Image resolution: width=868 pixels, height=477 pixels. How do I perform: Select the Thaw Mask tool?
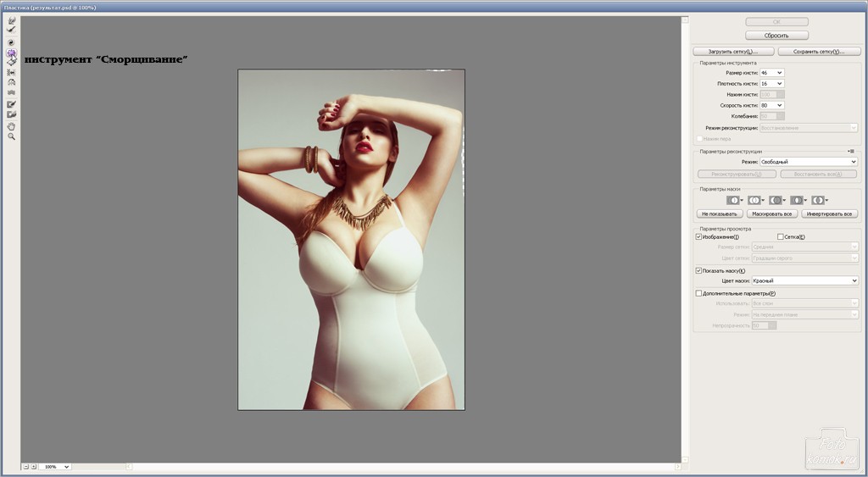pos(11,114)
